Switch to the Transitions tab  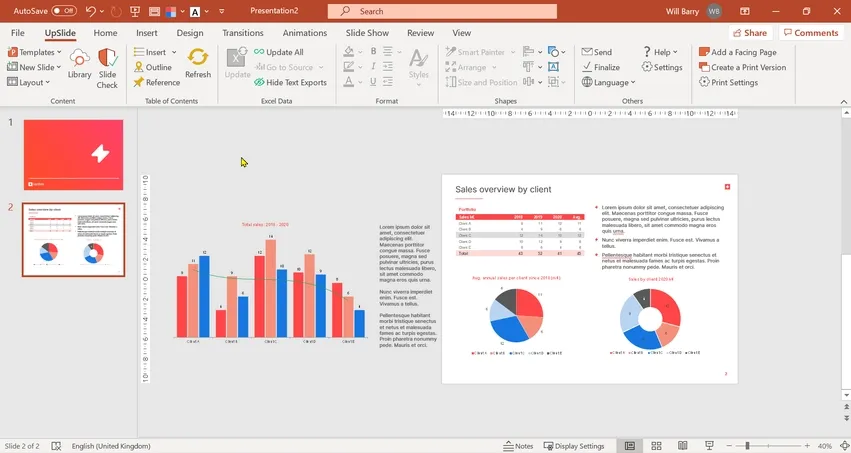pos(243,33)
